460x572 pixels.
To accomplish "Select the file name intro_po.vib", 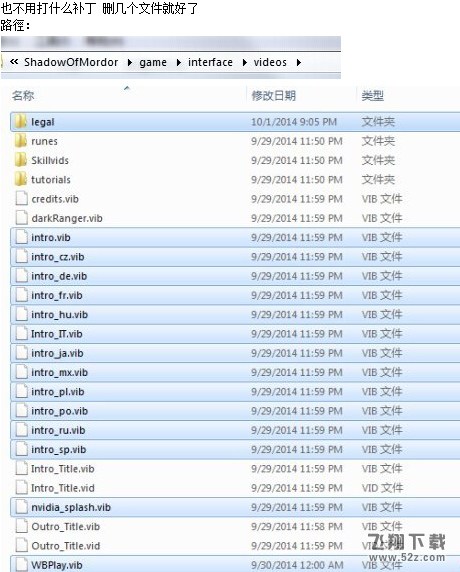I will 59,411.
